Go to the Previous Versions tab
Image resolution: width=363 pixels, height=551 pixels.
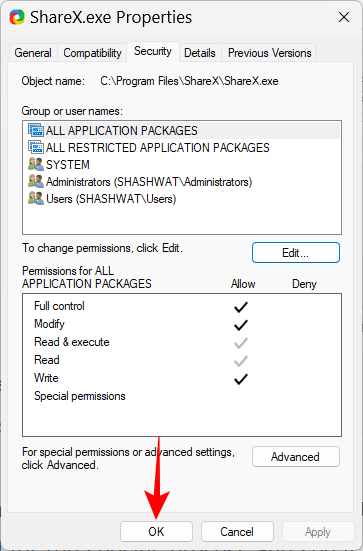[270, 53]
